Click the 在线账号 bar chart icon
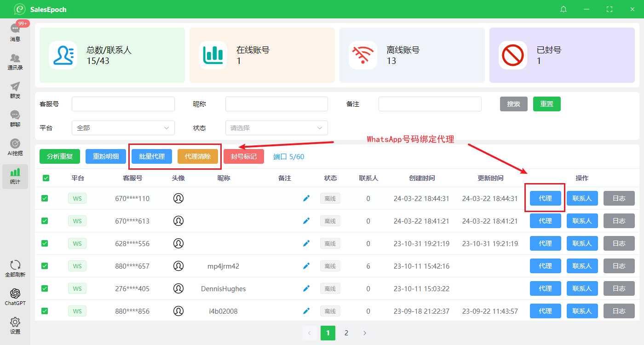 (213, 55)
